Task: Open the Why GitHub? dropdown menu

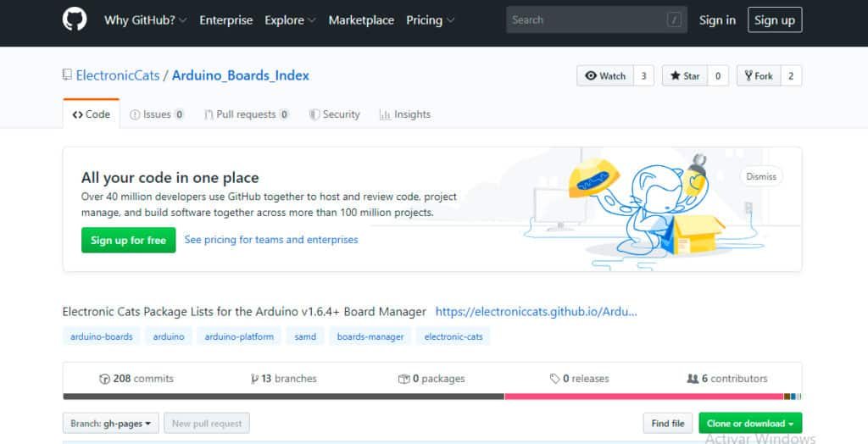Action: [x=146, y=20]
